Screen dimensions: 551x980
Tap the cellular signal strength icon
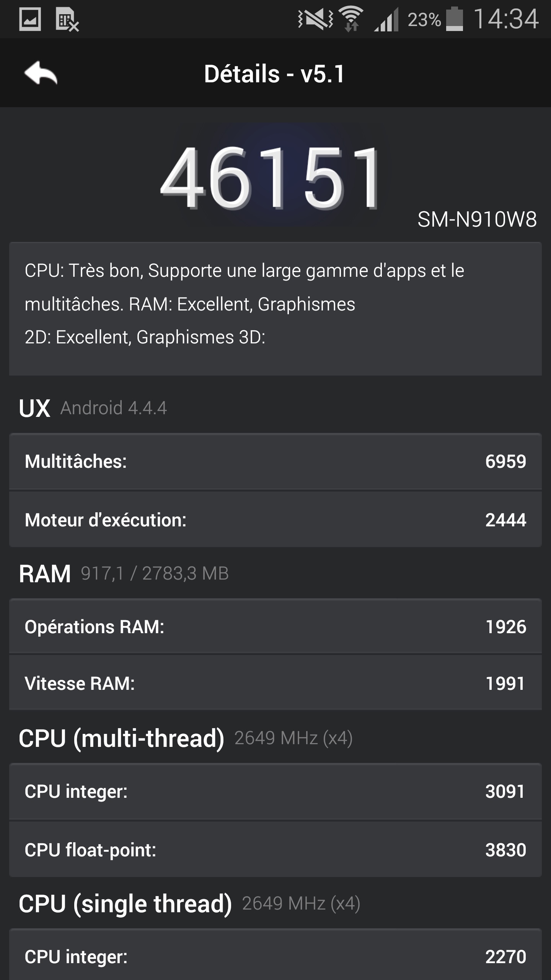click(x=386, y=19)
